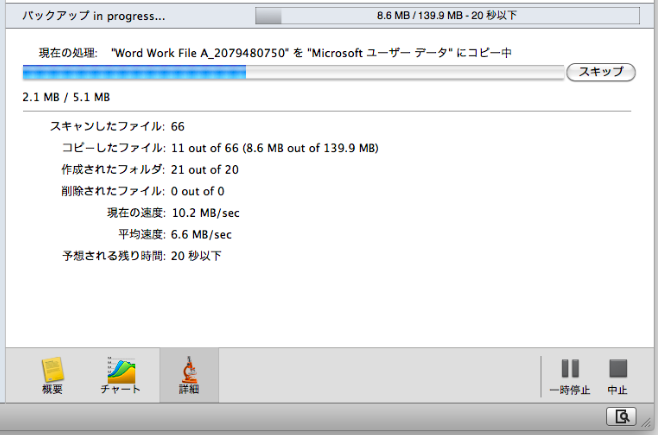The width and height of the screenshot is (658, 435).
Task: Stop the backup with 中止
Action: (618, 376)
